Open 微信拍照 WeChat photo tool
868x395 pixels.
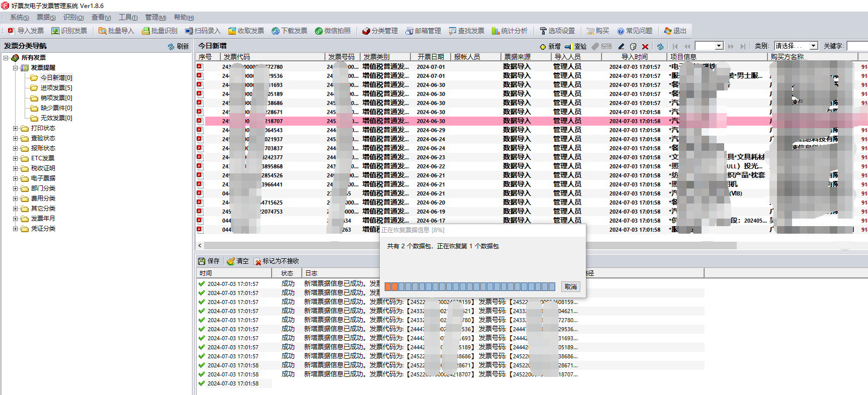333,31
